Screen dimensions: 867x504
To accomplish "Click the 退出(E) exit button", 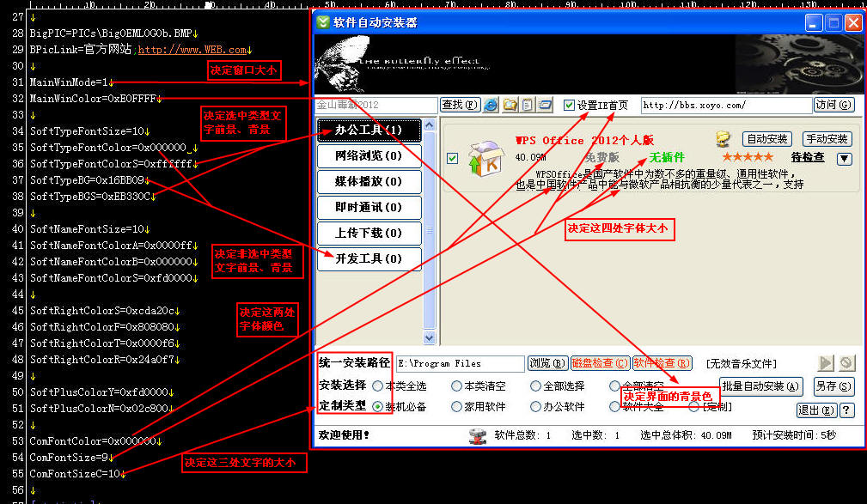I will 815,410.
